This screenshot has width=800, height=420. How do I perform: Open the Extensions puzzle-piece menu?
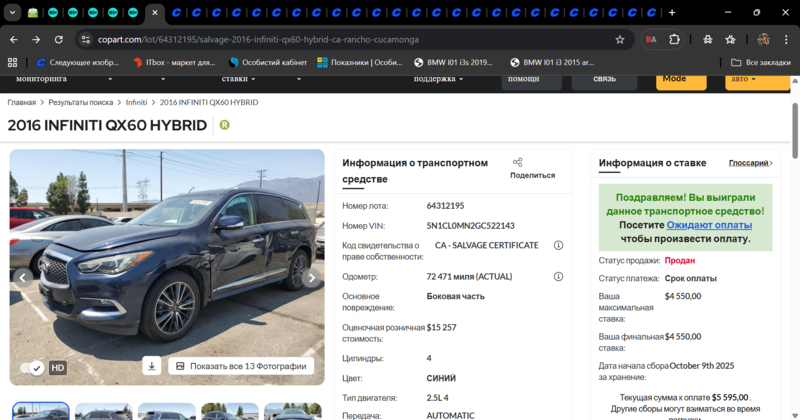coord(674,39)
